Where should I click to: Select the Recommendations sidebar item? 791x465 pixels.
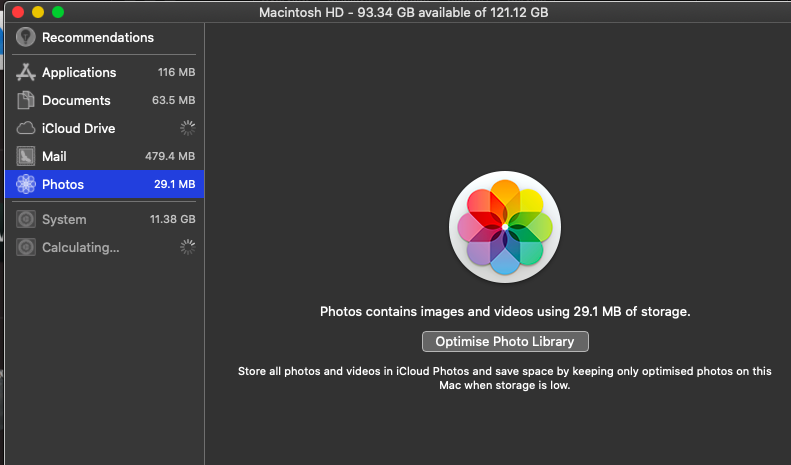(x=104, y=37)
